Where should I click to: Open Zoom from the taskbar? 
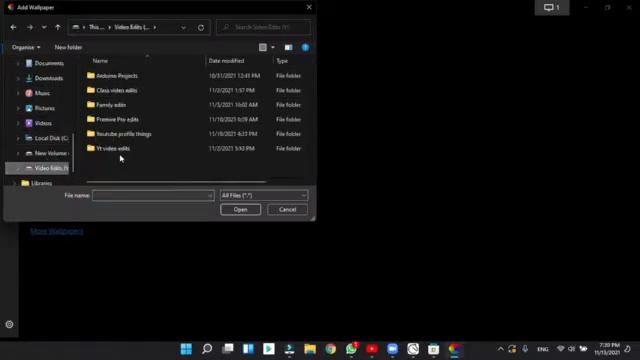[x=392, y=349]
